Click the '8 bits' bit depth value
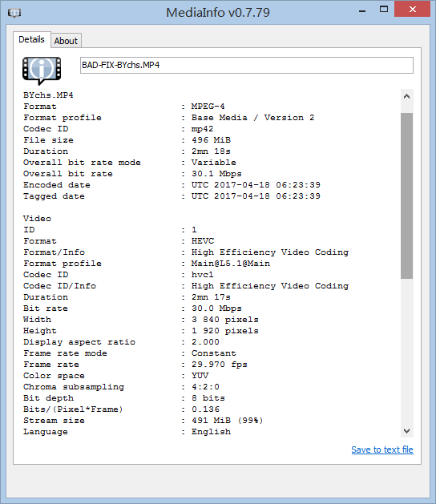 tap(208, 398)
